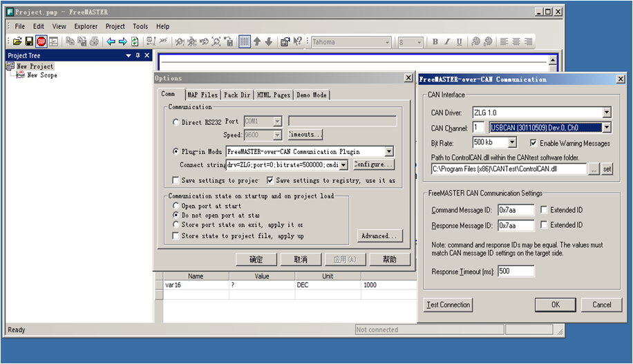The width and height of the screenshot is (633, 364).
Task: Open the COM1 Port dropdown
Action: (x=277, y=122)
